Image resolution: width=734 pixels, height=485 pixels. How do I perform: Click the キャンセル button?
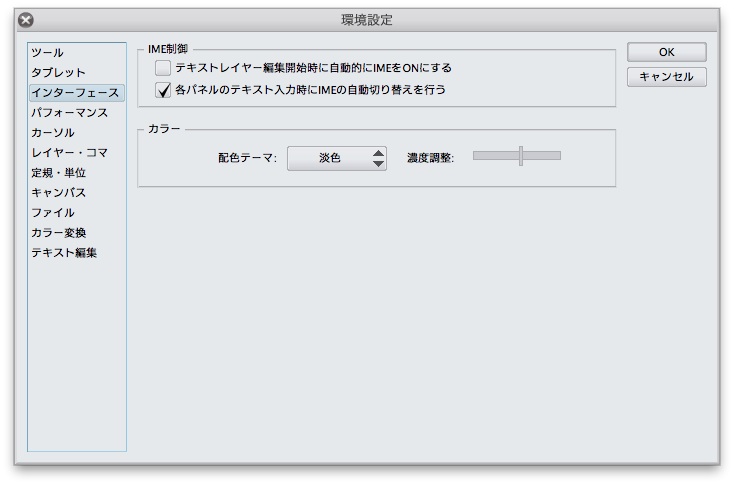pos(667,77)
